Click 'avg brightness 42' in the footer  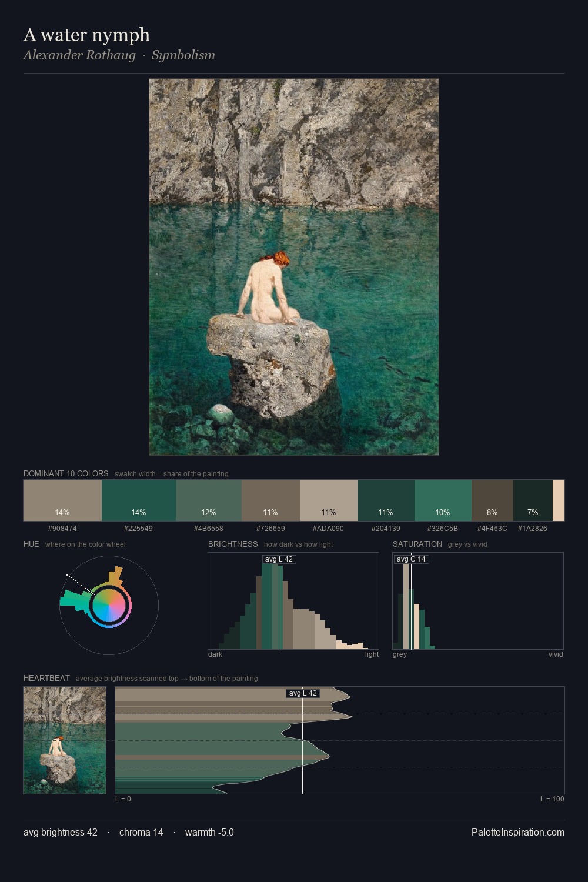coord(61,833)
